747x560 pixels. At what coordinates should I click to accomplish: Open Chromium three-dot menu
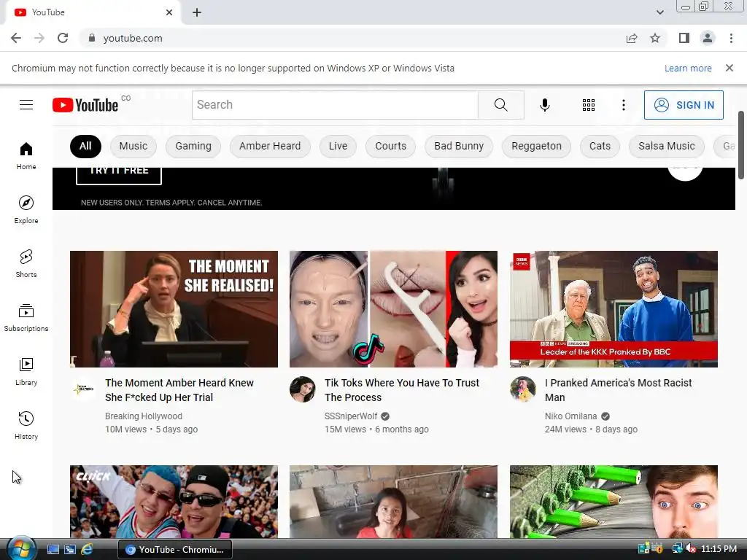pyautogui.click(x=731, y=38)
